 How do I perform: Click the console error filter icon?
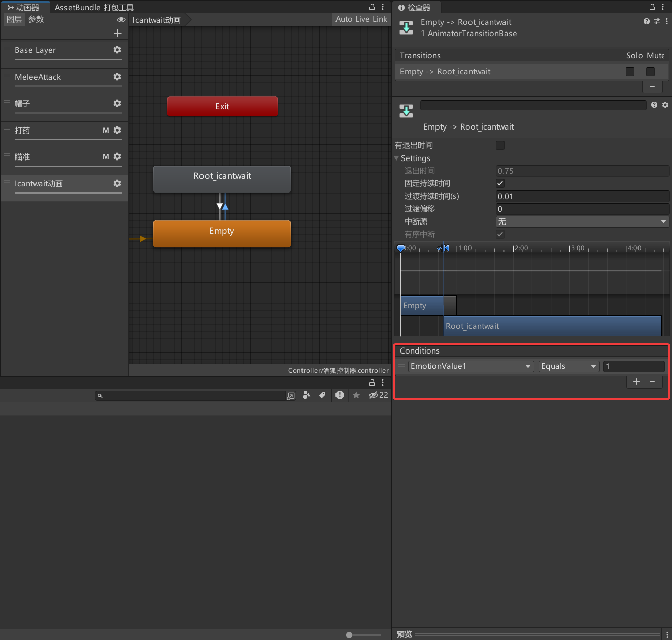340,395
